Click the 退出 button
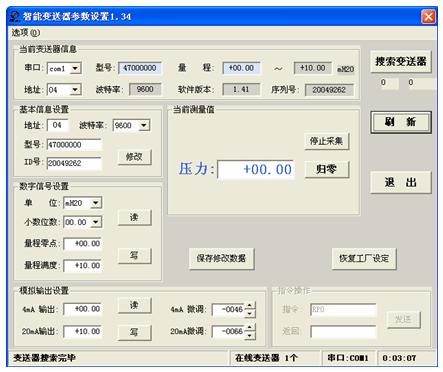Image resolution: width=443 pixels, height=372 pixels. 401,182
